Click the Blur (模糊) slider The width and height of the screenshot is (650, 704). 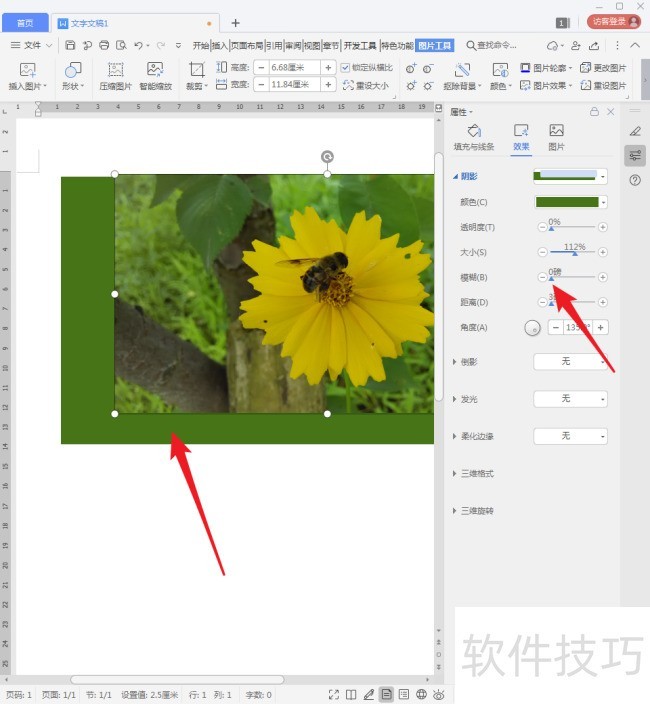pos(572,277)
